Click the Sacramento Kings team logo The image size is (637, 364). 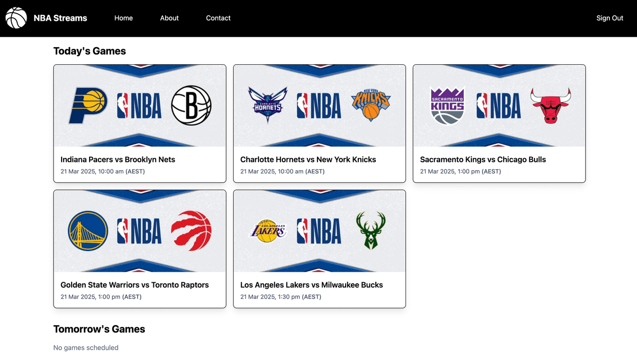click(x=447, y=106)
